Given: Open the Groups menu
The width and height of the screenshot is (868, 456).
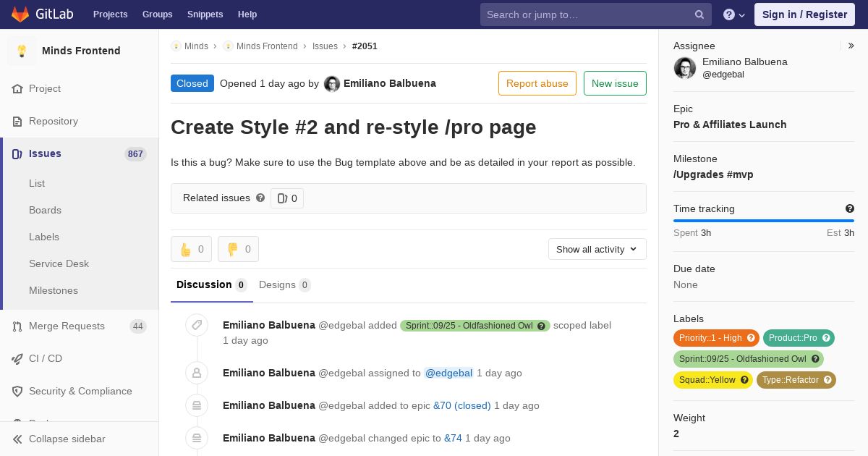Looking at the screenshot, I should (x=158, y=14).
